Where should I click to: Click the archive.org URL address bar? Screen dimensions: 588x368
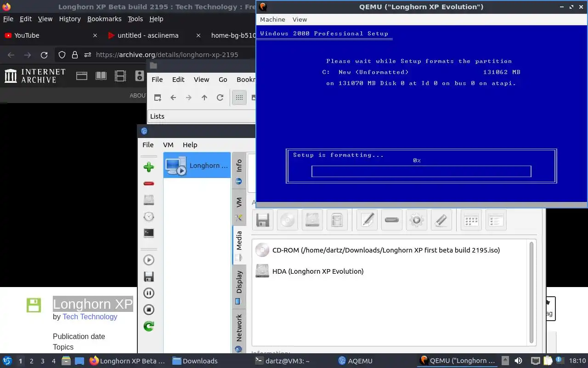[167, 55]
